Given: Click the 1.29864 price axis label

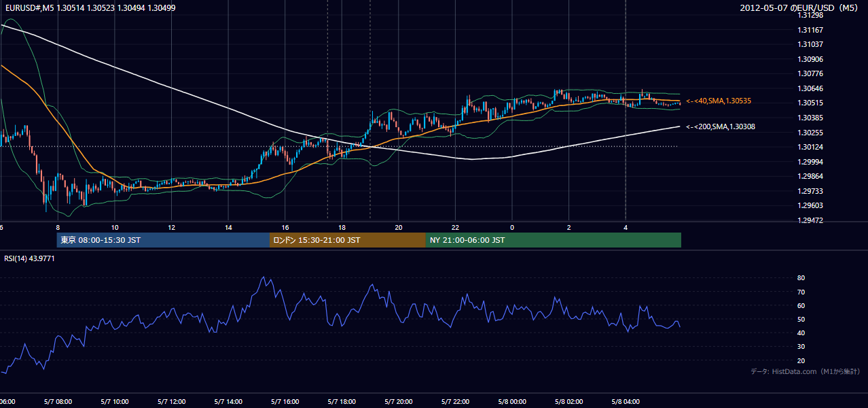Looking at the screenshot, I should pyautogui.click(x=811, y=177).
